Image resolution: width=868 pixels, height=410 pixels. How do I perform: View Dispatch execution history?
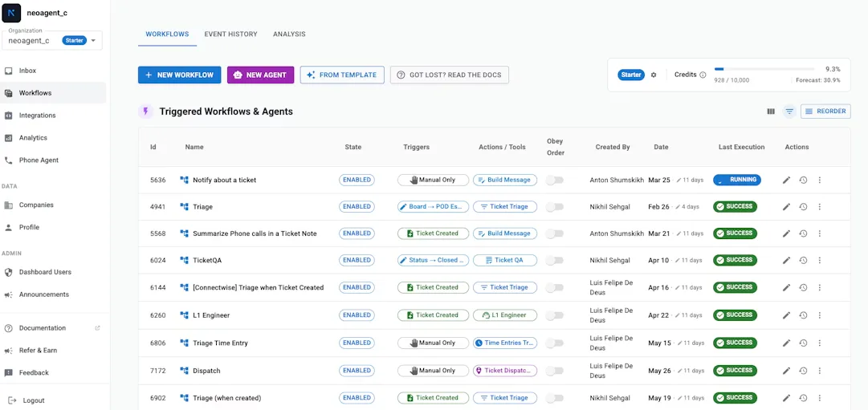803,371
